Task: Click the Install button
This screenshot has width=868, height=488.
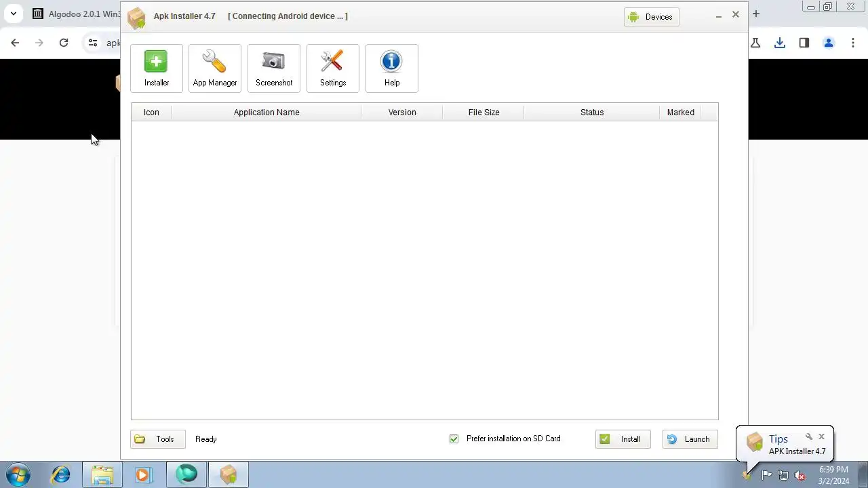Action: [x=623, y=439]
